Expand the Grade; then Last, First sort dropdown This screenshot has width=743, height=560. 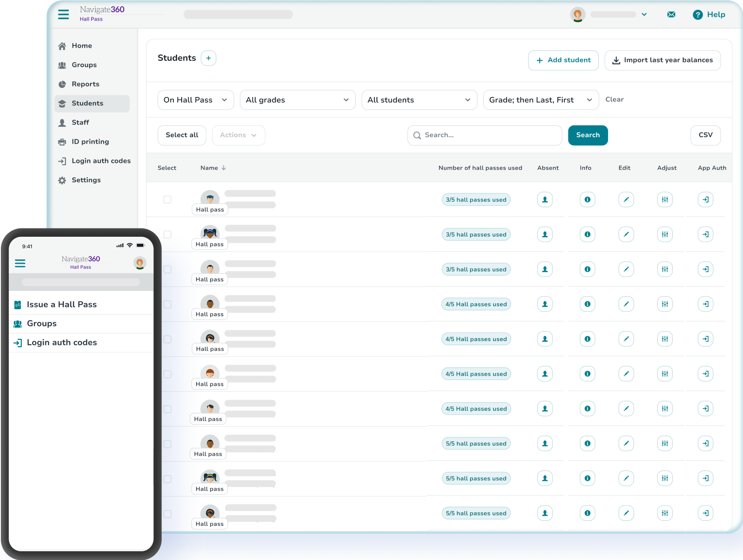click(x=540, y=100)
